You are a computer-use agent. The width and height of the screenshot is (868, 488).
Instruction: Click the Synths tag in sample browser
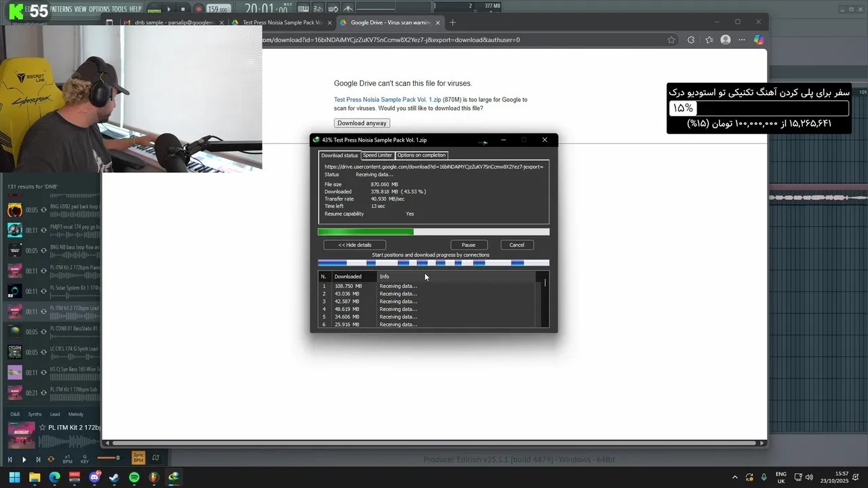point(35,414)
